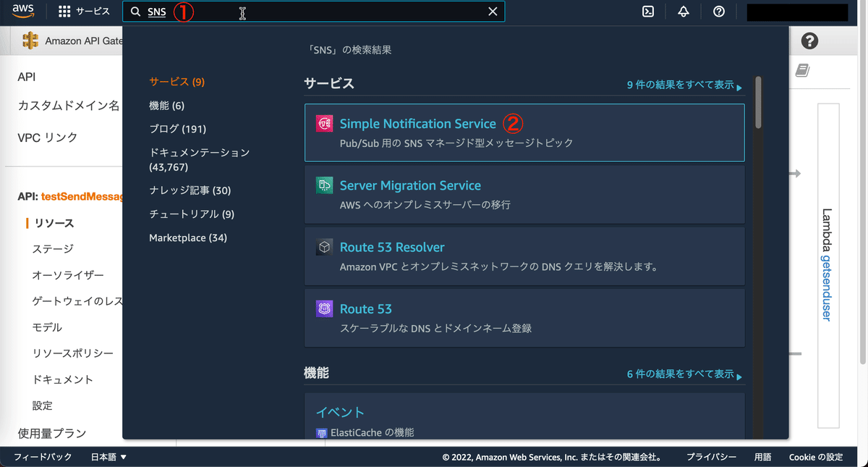Clear the SNS search text
Image resolution: width=868 pixels, height=467 pixels.
(x=493, y=12)
